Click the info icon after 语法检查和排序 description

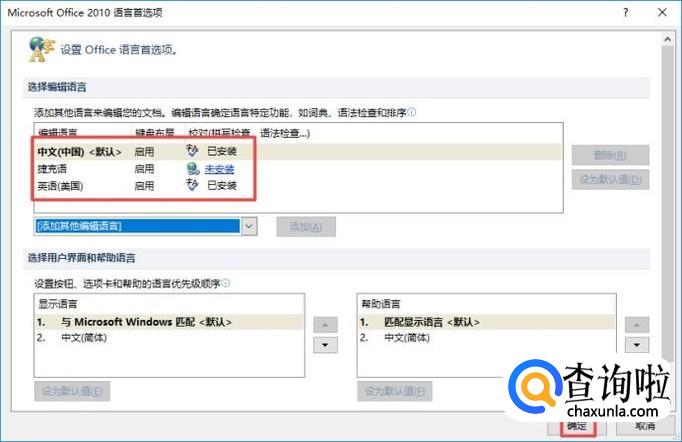point(411,112)
